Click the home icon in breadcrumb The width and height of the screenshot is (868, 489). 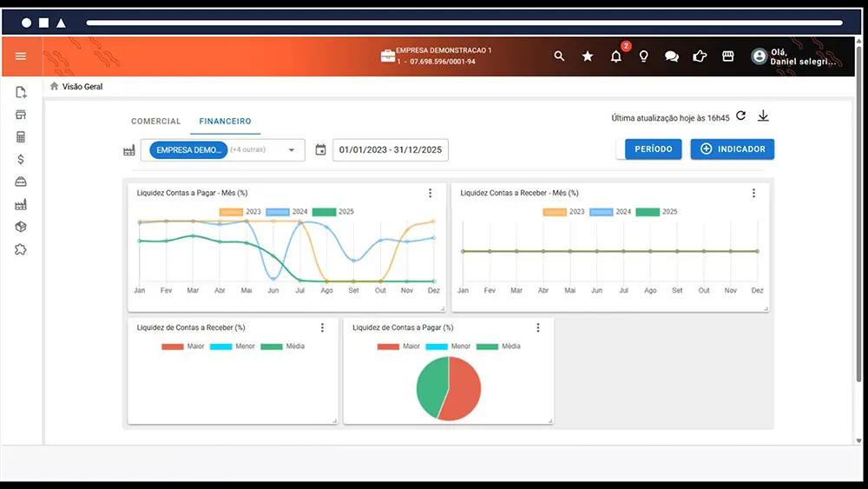pyautogui.click(x=54, y=86)
